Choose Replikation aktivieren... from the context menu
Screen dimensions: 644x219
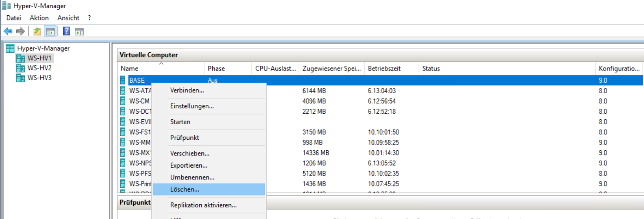[x=209, y=205]
